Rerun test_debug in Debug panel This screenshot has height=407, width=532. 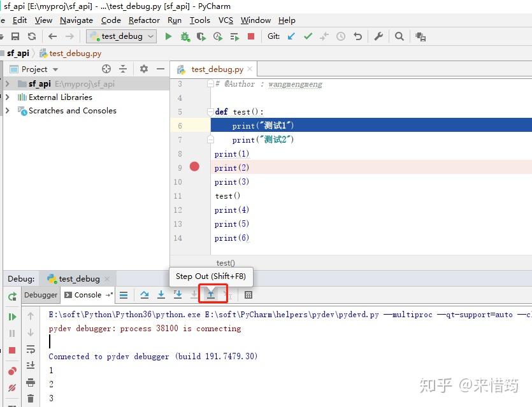pos(12,296)
